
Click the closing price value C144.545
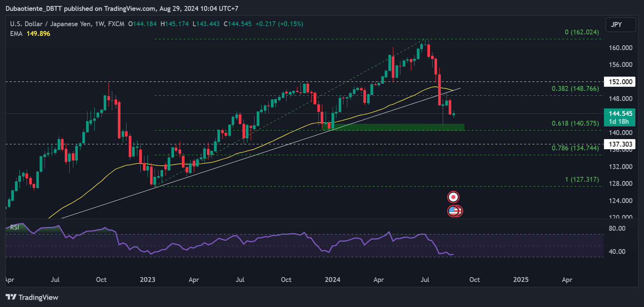(238, 24)
